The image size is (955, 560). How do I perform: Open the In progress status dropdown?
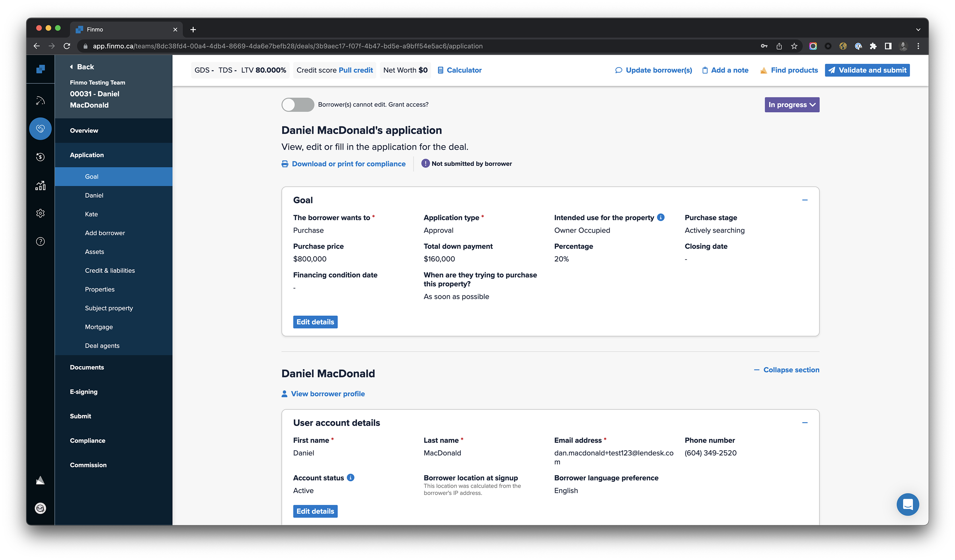791,105
